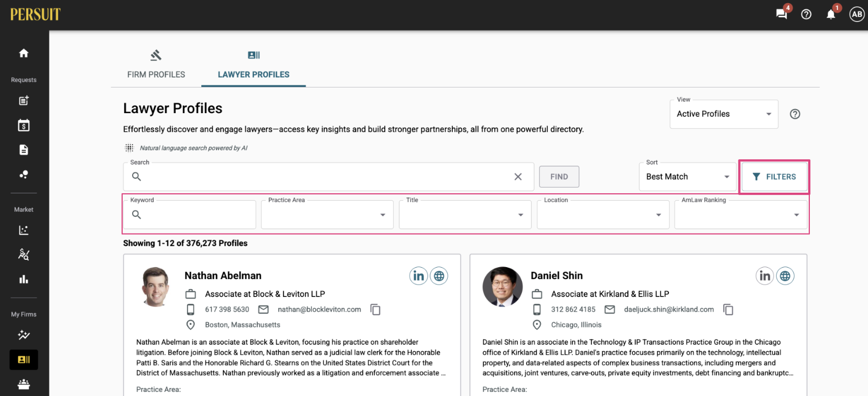Focus the Keyword input field
The image size is (868, 396).
tap(190, 215)
